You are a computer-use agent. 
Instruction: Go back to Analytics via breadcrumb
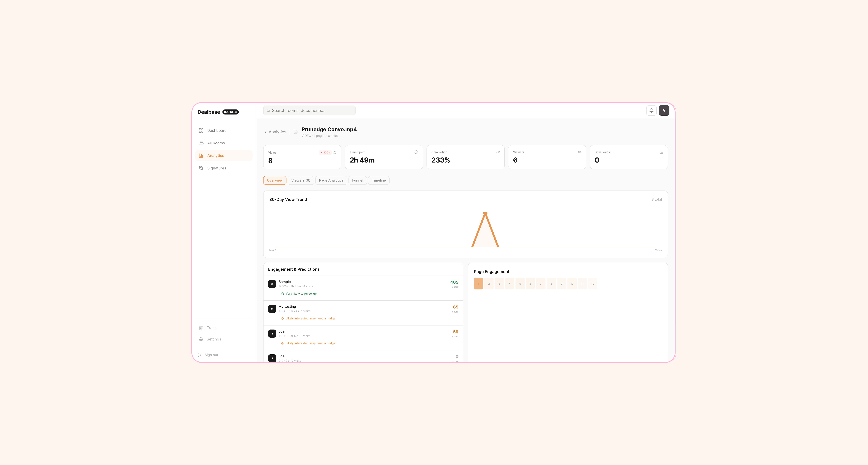[275, 132]
